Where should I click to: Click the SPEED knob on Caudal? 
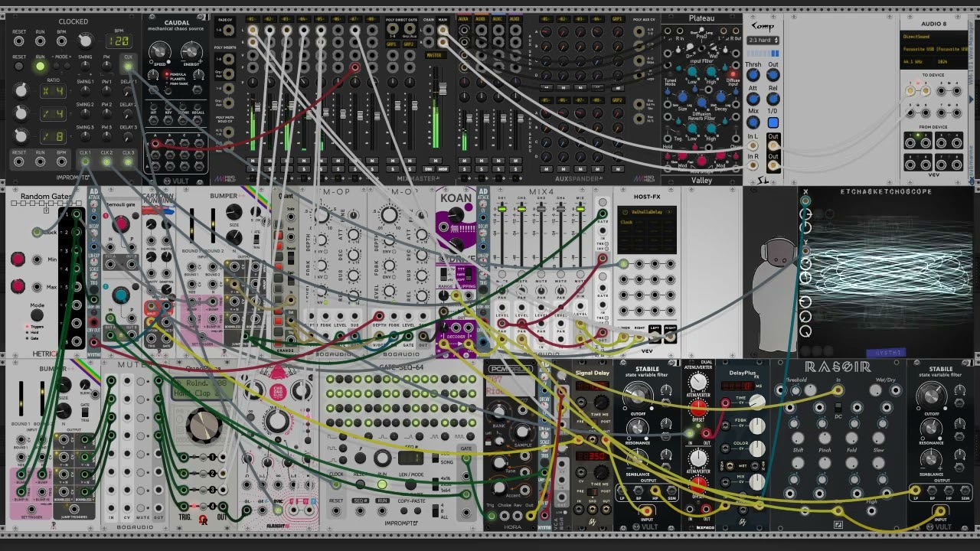159,51
